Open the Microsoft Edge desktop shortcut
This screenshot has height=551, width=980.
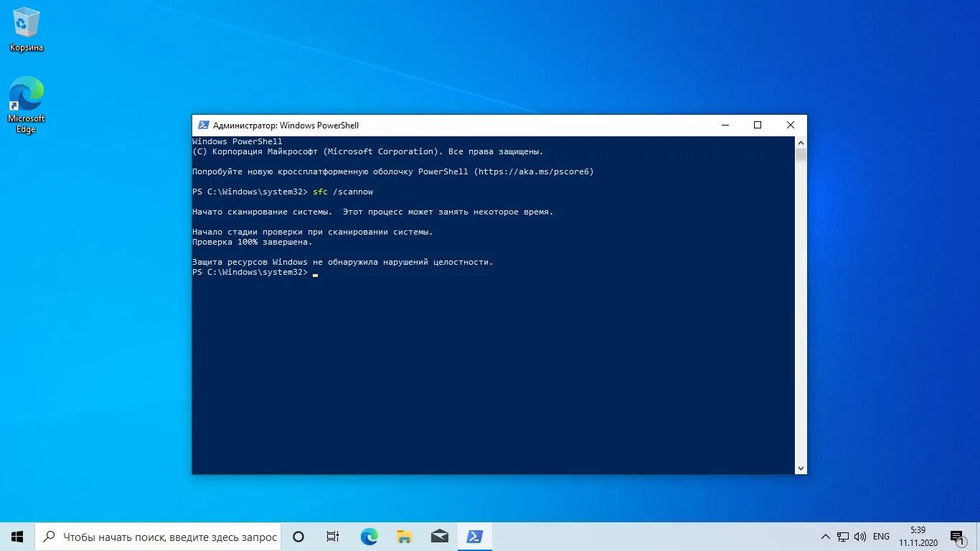tap(27, 105)
